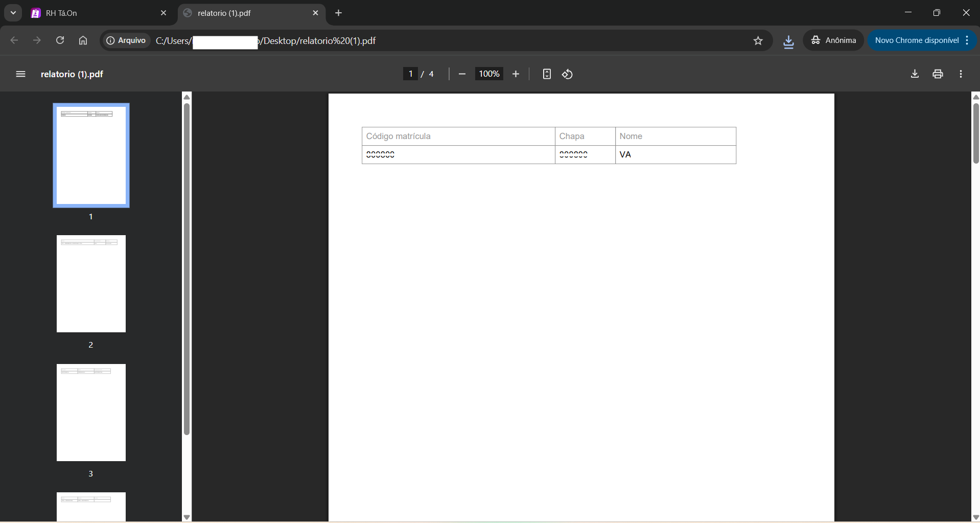
Task: Click the address bar URL
Action: point(266,41)
